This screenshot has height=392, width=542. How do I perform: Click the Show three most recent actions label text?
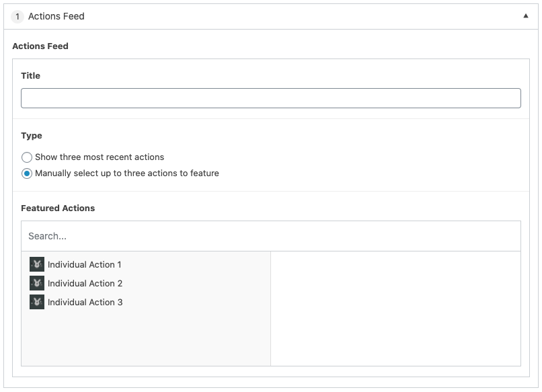point(100,157)
